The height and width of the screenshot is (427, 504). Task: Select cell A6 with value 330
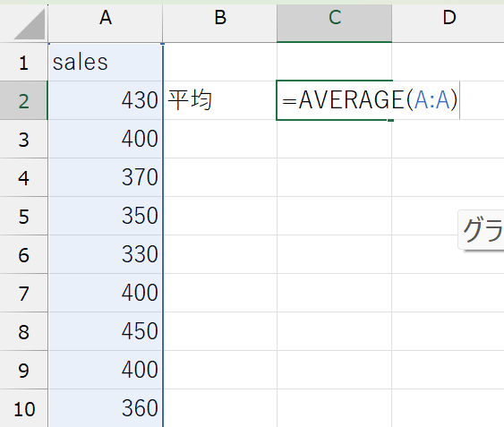coord(105,254)
